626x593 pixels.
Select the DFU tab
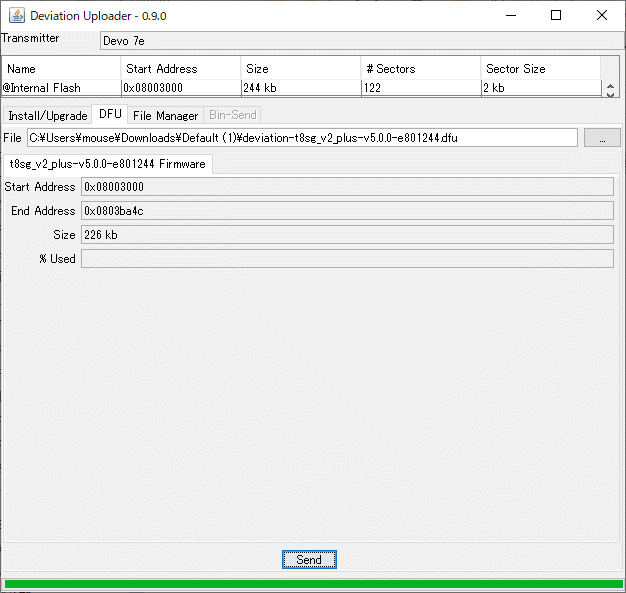[110, 114]
